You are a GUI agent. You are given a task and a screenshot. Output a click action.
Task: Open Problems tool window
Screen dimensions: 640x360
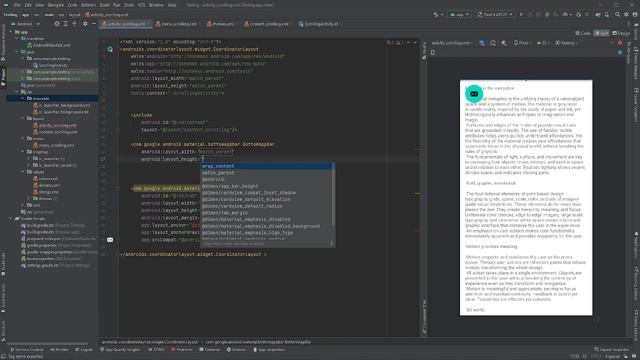pyautogui.click(x=182, y=350)
